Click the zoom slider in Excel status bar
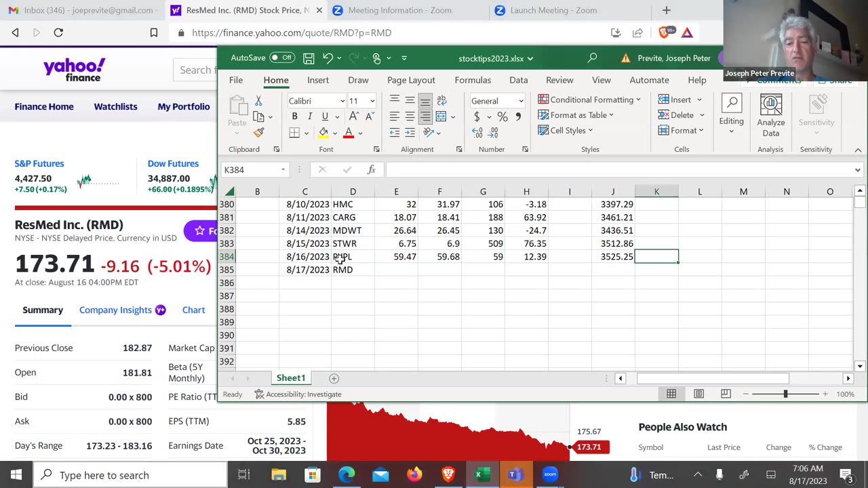 [785, 394]
